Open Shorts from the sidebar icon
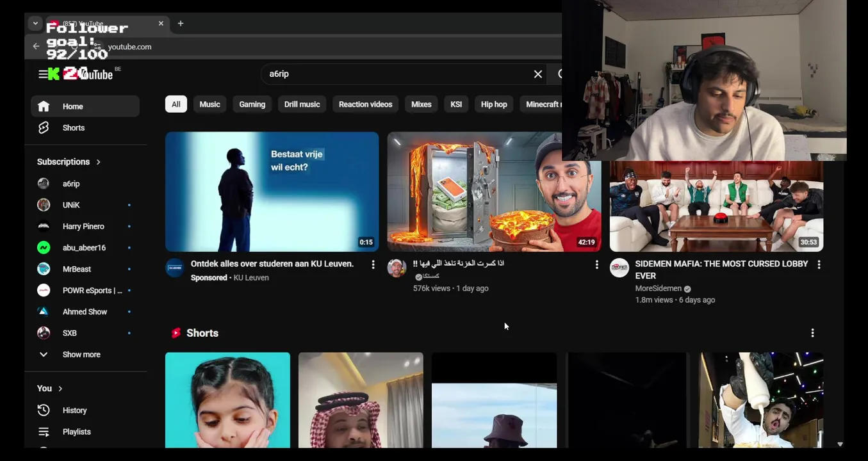The height and width of the screenshot is (461, 868). pos(44,127)
